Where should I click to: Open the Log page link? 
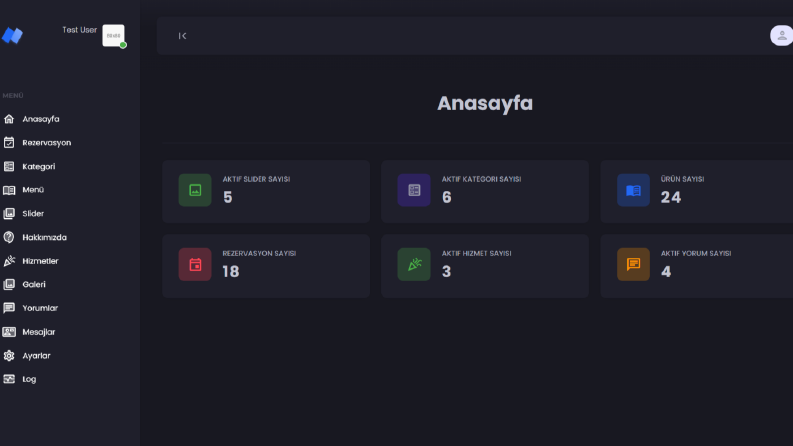click(29, 379)
